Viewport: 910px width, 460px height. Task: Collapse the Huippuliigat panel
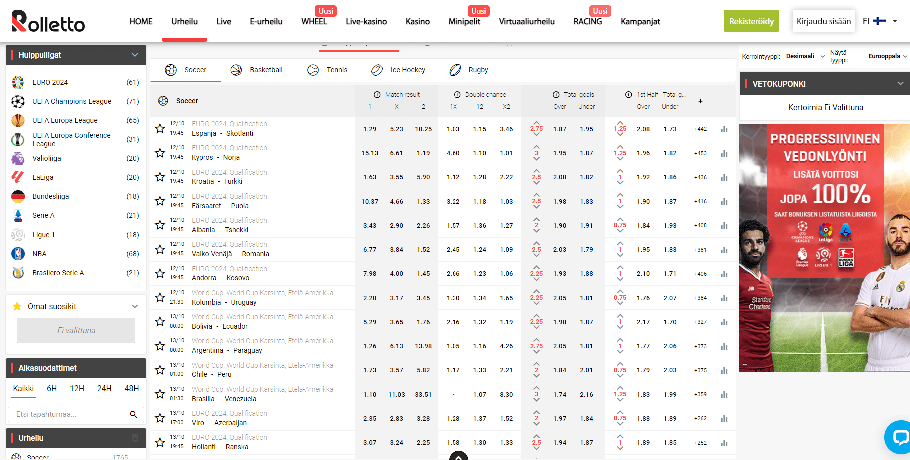coord(134,55)
